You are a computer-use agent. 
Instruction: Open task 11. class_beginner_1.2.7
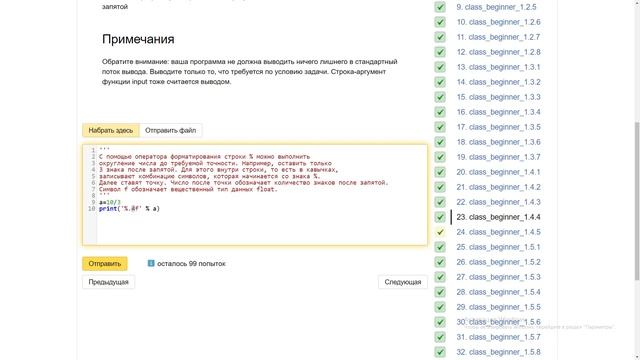click(x=498, y=37)
